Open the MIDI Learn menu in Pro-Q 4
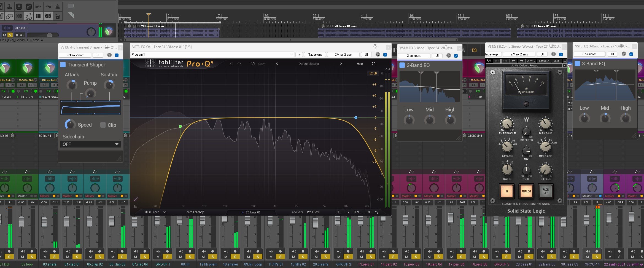The width and height of the screenshot is (644, 268). pyautogui.click(x=155, y=212)
